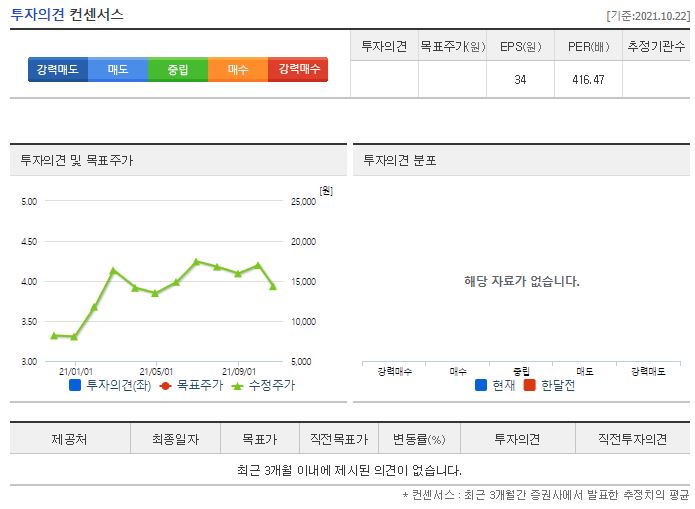Click the 25,000 right axis label

click(x=304, y=201)
